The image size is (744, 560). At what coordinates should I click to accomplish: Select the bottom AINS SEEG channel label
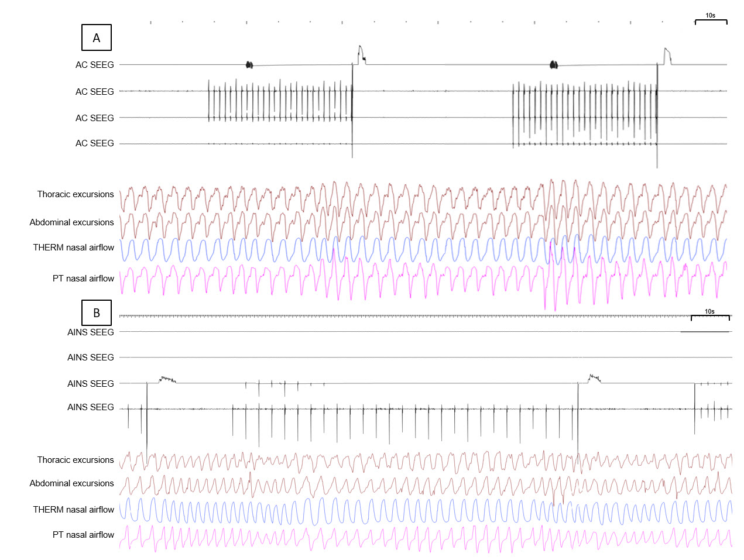90,407
